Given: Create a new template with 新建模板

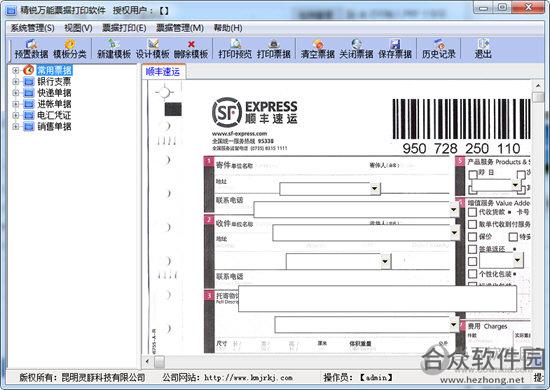Looking at the screenshot, I should point(114,49).
